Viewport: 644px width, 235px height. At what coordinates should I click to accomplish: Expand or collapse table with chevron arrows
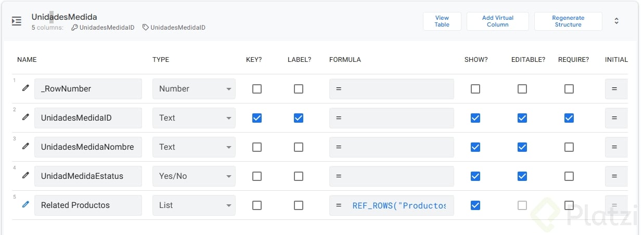pos(616,21)
